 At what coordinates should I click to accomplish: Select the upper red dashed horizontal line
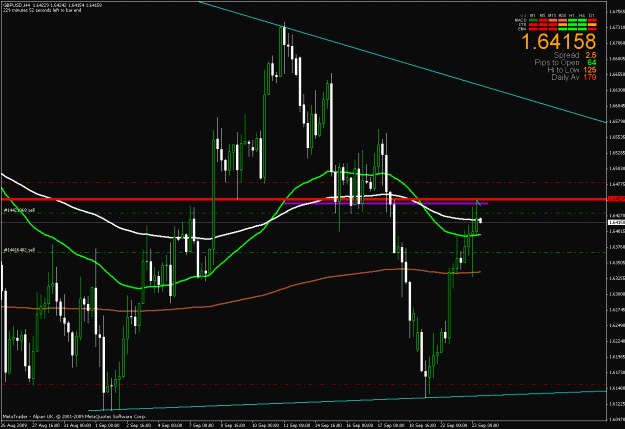click(303, 183)
